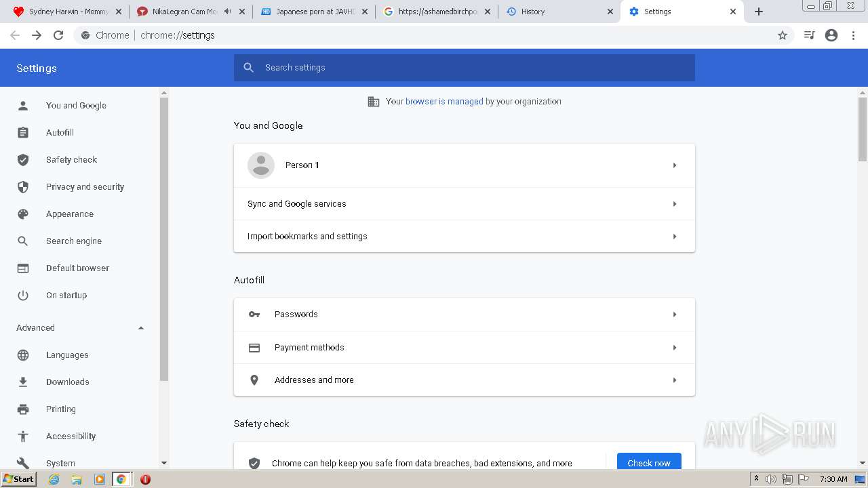Click the sidebar scrollbar down arrow
This screenshot has width=868, height=488.
(x=163, y=463)
